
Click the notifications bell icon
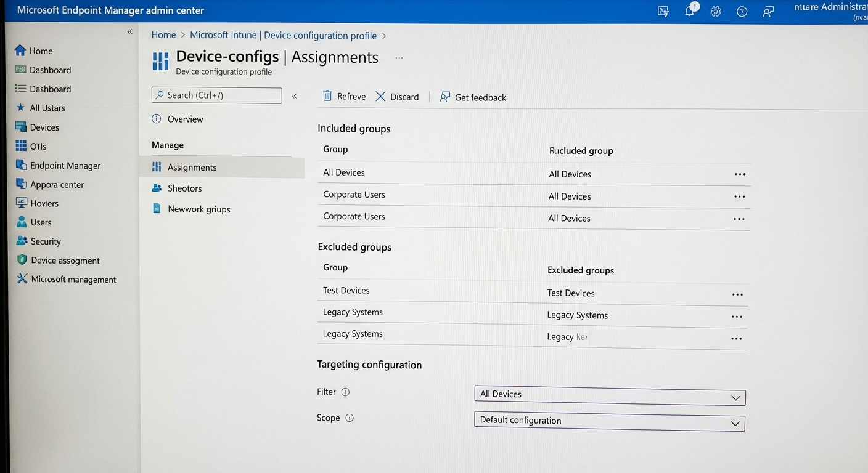tap(690, 12)
